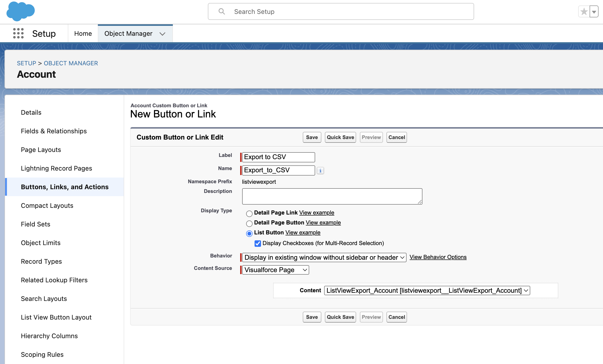Screen dimensions: 603x364
Task: Toggle Display Checkboxes for Multi-Record Selection
Action: click(x=258, y=243)
